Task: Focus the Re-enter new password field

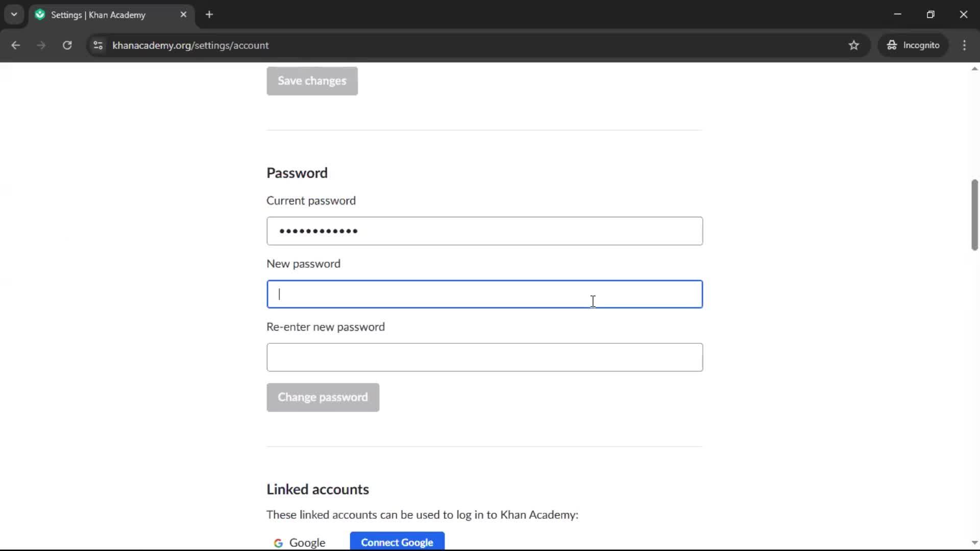Action: click(484, 357)
